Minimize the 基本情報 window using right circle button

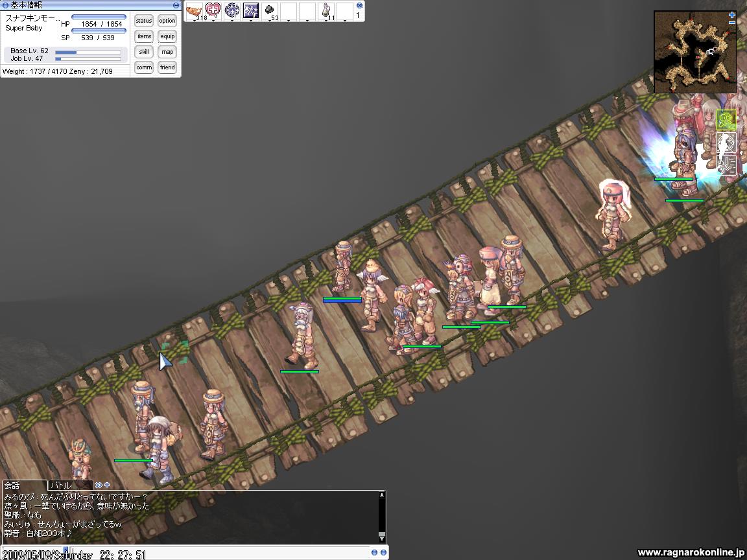[x=176, y=5]
